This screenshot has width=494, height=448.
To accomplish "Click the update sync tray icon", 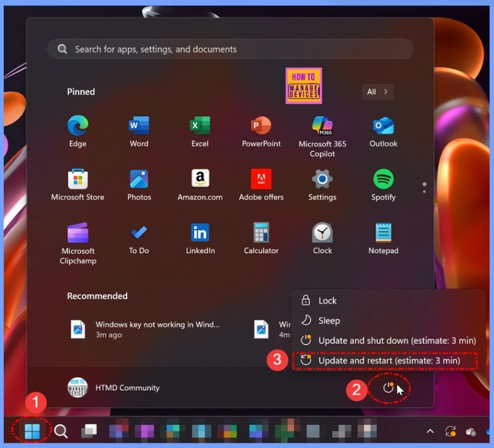I will tap(450, 431).
